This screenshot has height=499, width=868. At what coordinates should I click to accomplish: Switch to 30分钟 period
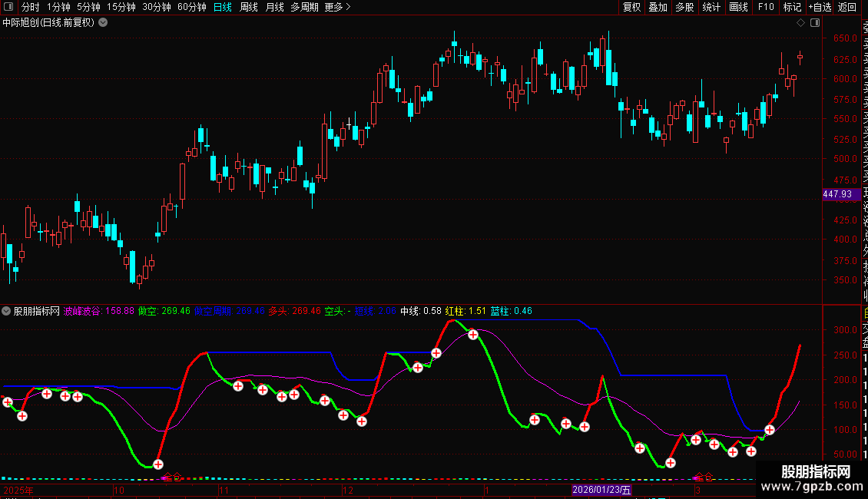click(x=157, y=7)
